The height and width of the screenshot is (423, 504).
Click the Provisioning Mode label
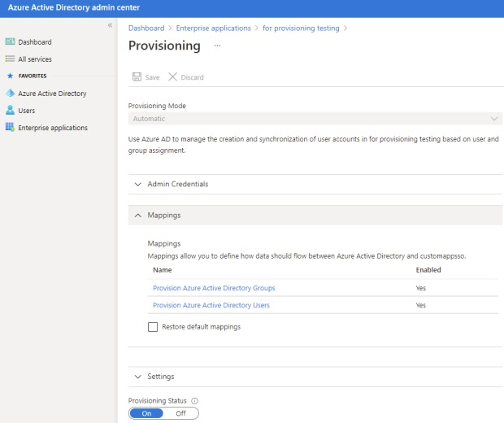pyautogui.click(x=157, y=106)
